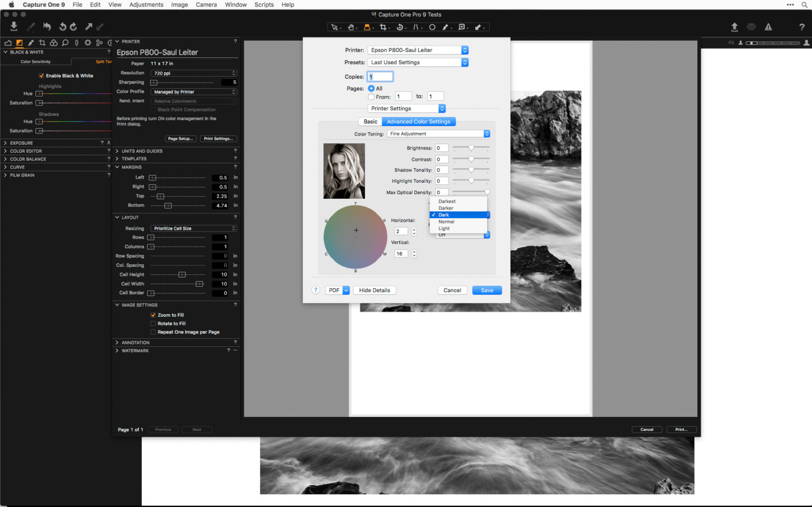The width and height of the screenshot is (812, 507).
Task: Disable the Enable Black & White checkbox
Action: 41,76
